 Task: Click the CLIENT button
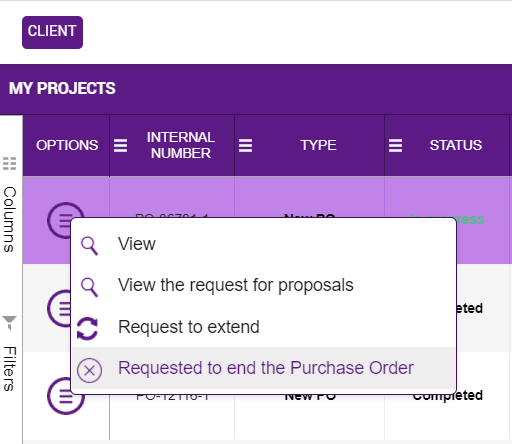52,32
